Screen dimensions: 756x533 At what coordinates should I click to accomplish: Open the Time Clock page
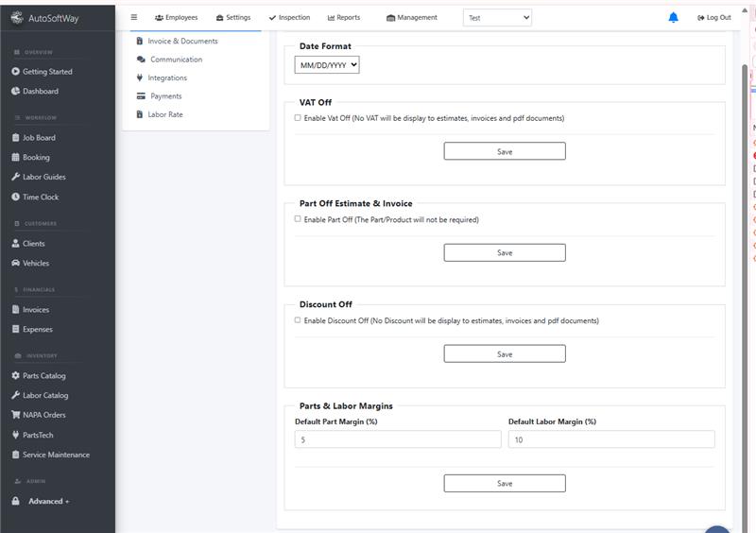click(40, 198)
